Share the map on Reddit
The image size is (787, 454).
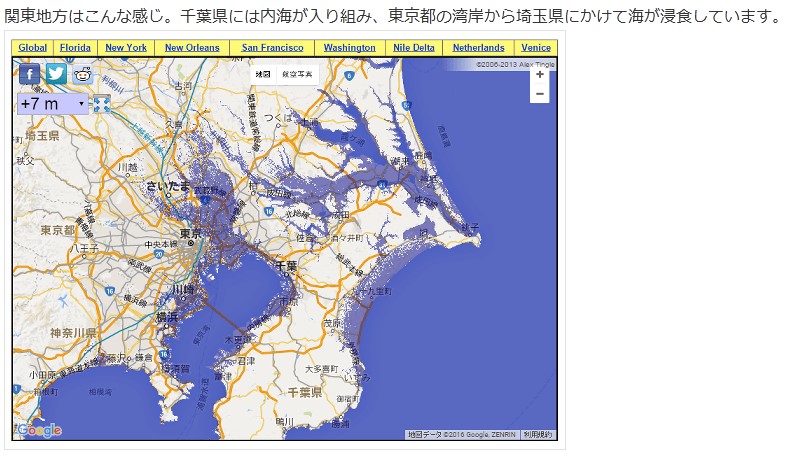point(81,74)
